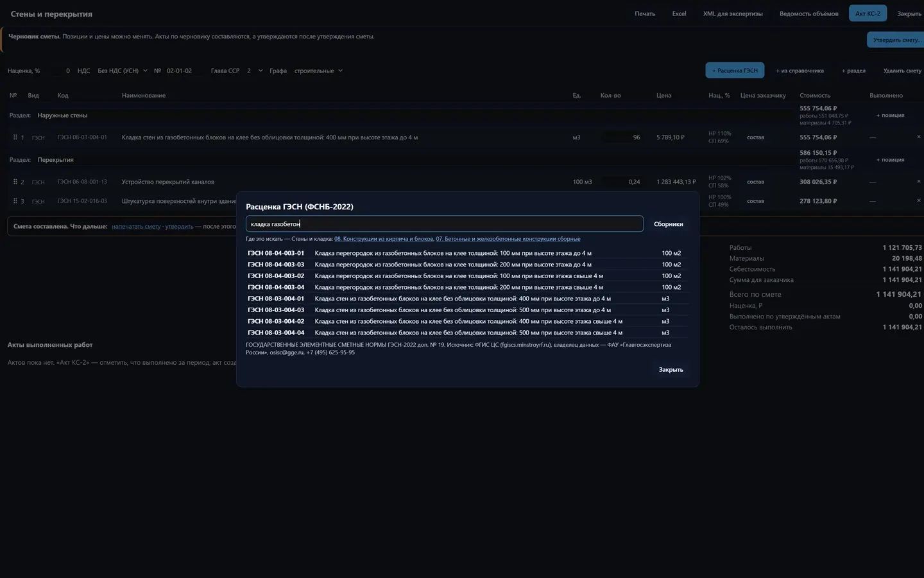Add a new раздел
The image size is (924, 578).
853,71
